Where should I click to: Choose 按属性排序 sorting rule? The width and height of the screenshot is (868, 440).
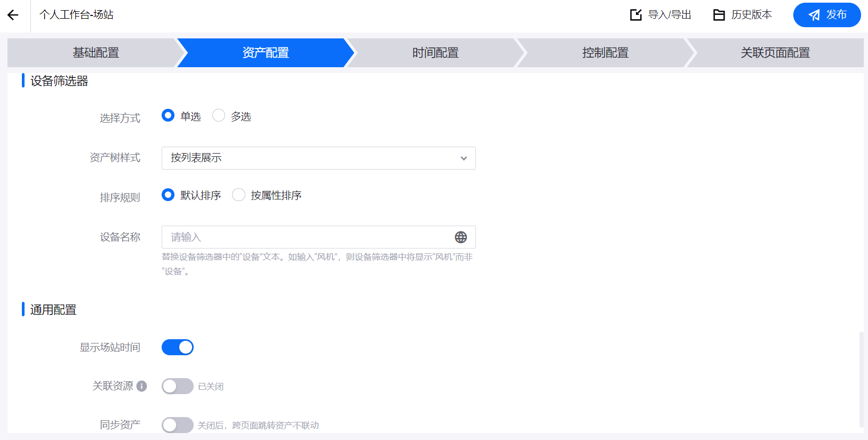239,195
